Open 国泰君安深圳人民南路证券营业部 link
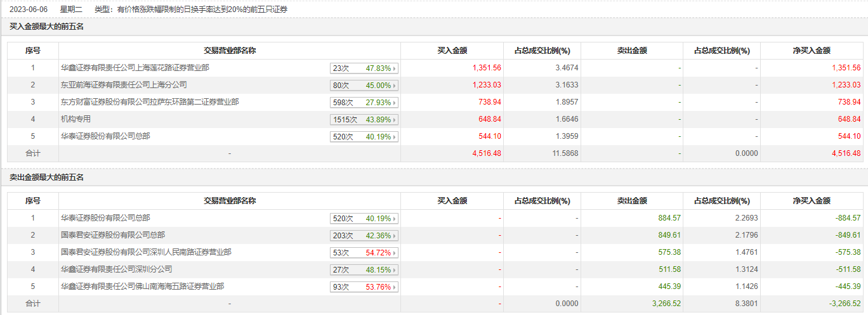Screen dimensions: 868x315 click(x=145, y=252)
